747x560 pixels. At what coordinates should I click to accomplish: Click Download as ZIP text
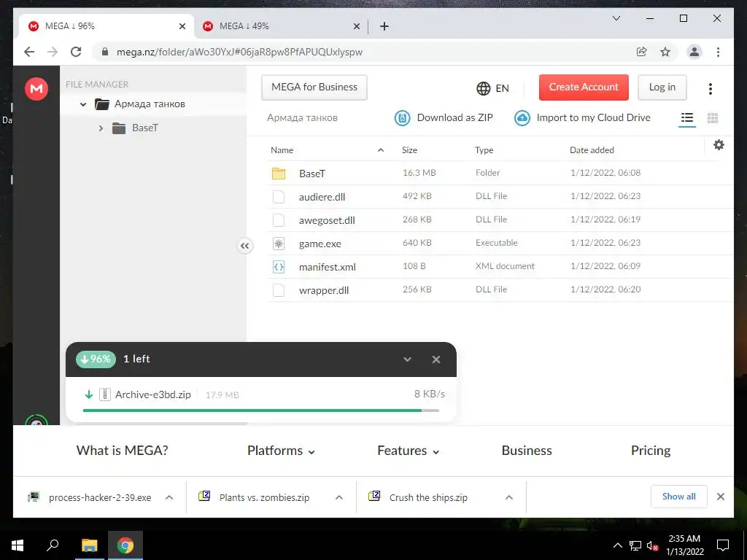click(x=455, y=117)
